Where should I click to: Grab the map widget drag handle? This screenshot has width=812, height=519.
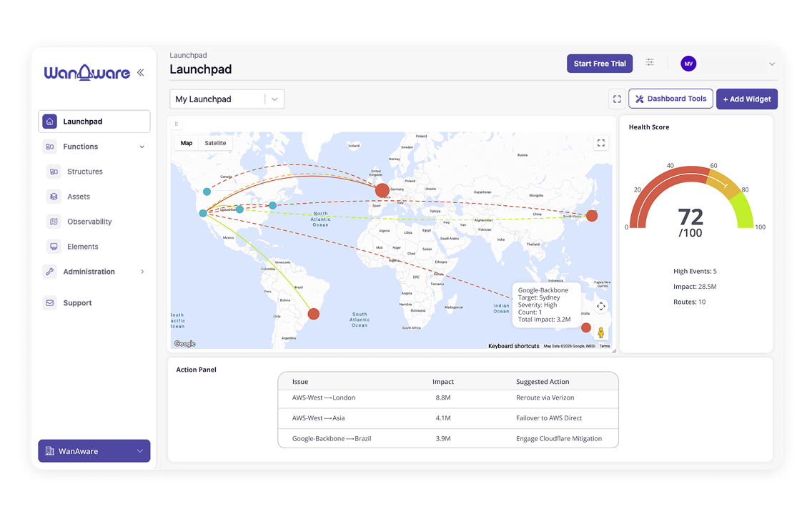tap(176, 124)
